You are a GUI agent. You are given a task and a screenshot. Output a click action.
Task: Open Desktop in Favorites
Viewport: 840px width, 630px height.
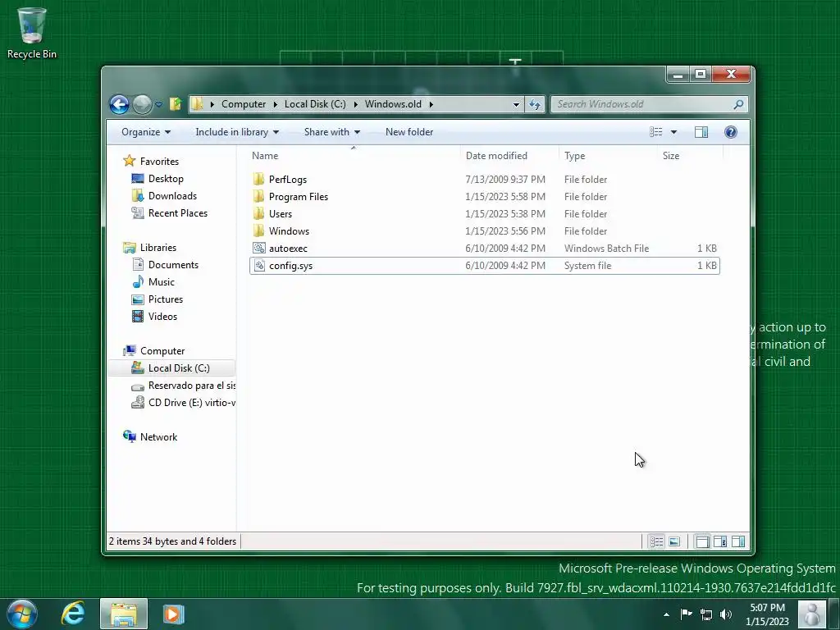click(166, 178)
